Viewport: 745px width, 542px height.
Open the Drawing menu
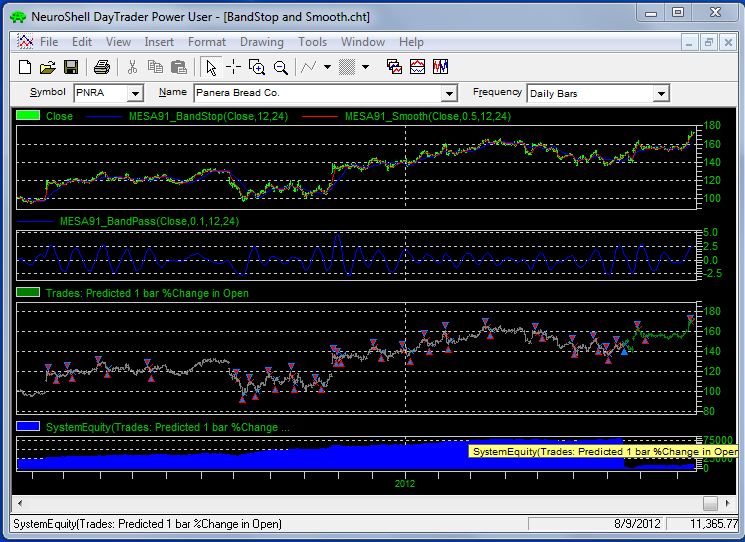262,42
